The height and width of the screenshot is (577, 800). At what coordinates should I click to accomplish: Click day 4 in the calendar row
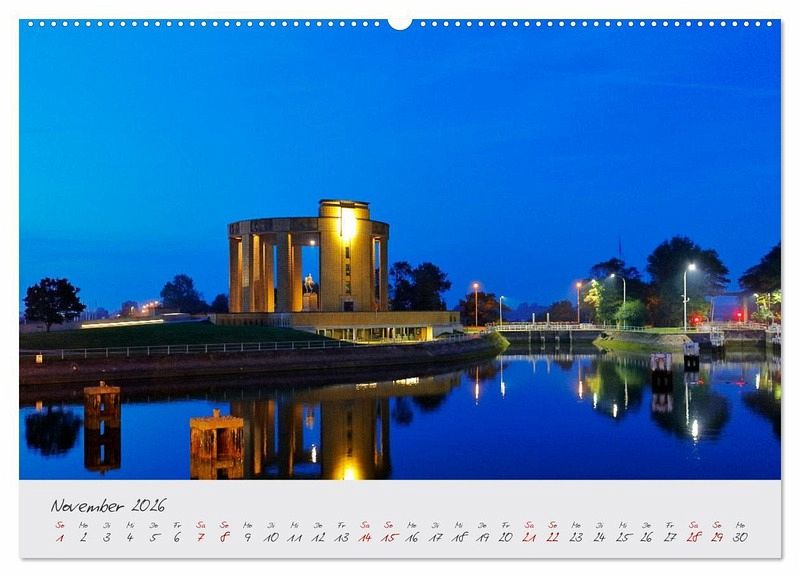pos(129,537)
